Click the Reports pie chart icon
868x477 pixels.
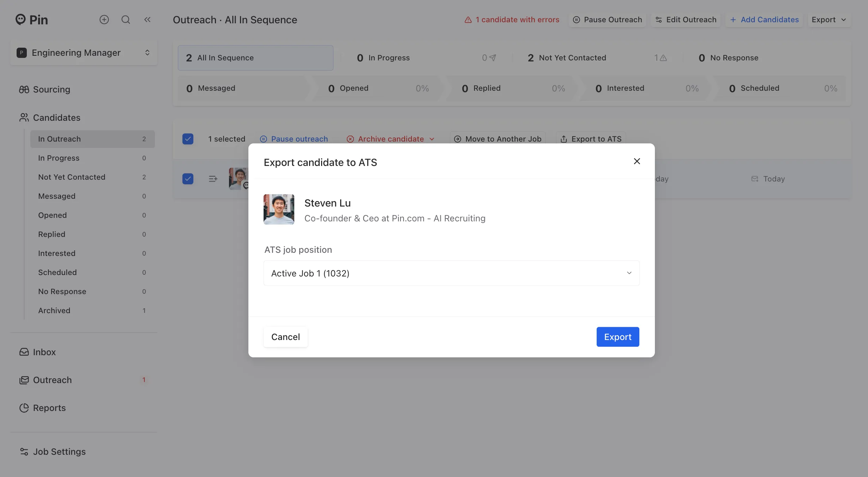pyautogui.click(x=24, y=408)
